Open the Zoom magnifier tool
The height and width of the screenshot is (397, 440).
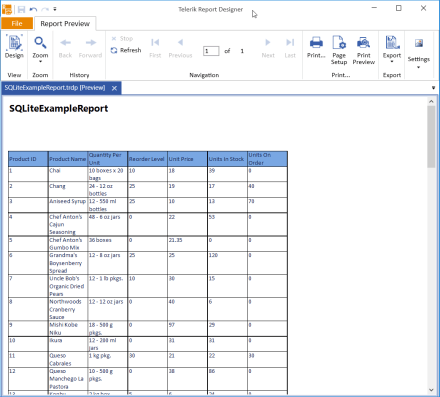(x=40, y=49)
